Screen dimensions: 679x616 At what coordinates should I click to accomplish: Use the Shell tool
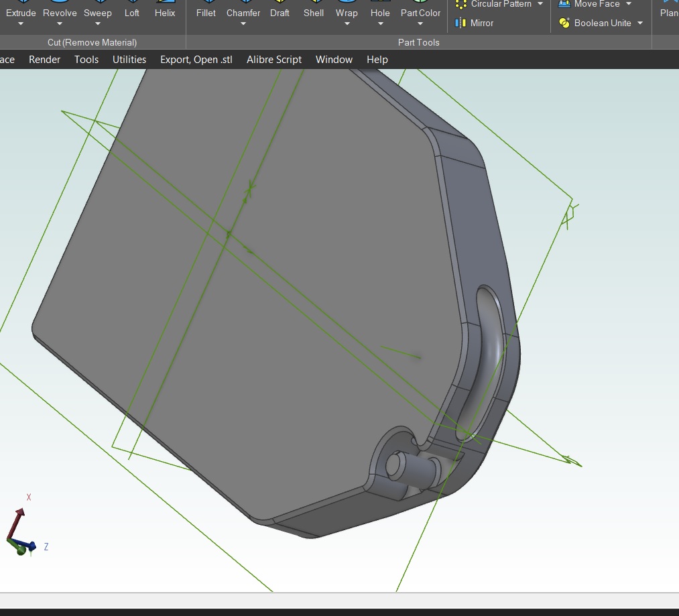(x=314, y=13)
